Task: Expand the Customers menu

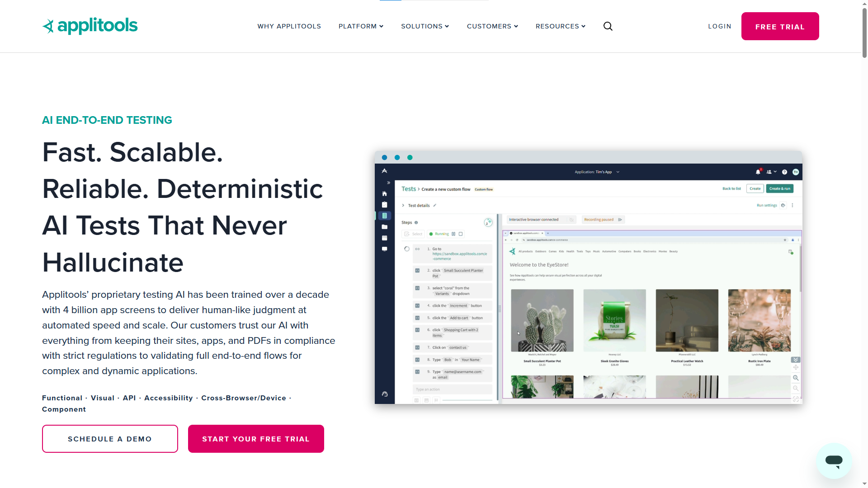Action: [x=492, y=26]
